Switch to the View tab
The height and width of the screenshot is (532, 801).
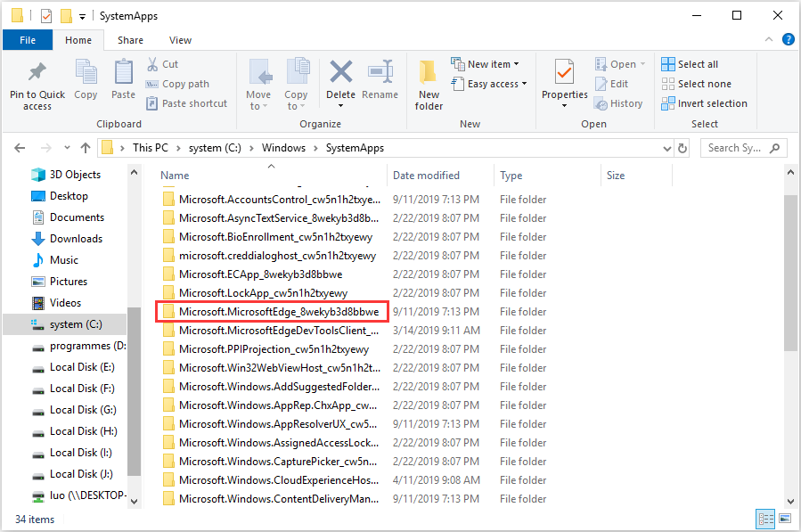pos(180,40)
